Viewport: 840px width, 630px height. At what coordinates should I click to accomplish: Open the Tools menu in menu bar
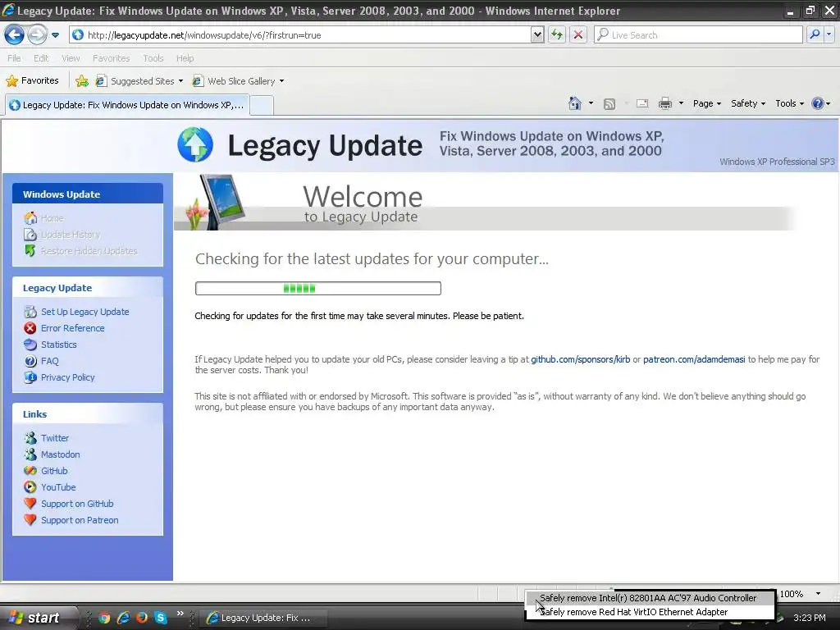(x=153, y=58)
